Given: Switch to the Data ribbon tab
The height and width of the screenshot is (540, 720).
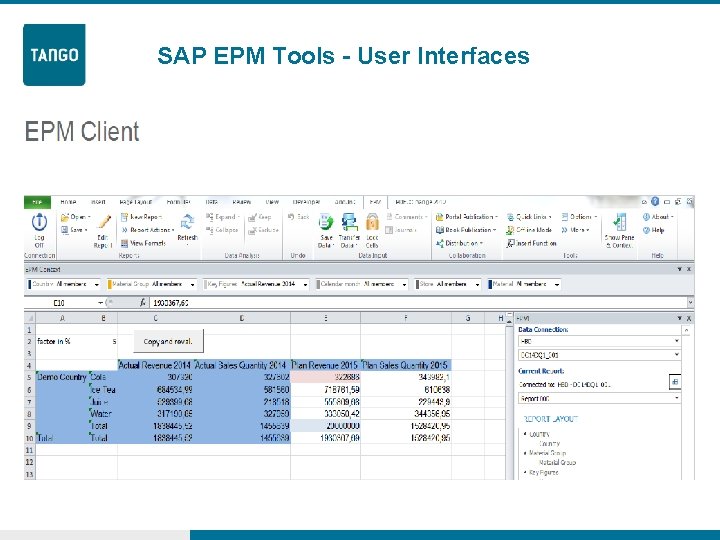Looking at the screenshot, I should [x=212, y=202].
